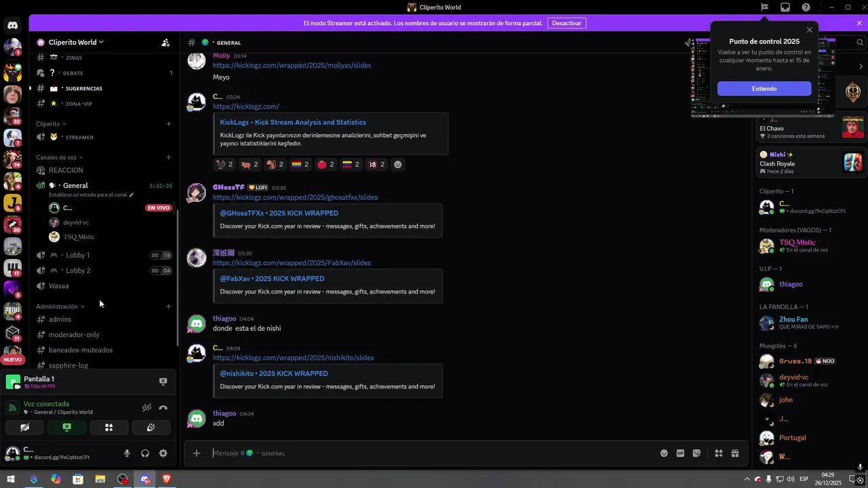Add reaction with smiley next to 18 reaction
Screen dimensions: 868x488
398,164
